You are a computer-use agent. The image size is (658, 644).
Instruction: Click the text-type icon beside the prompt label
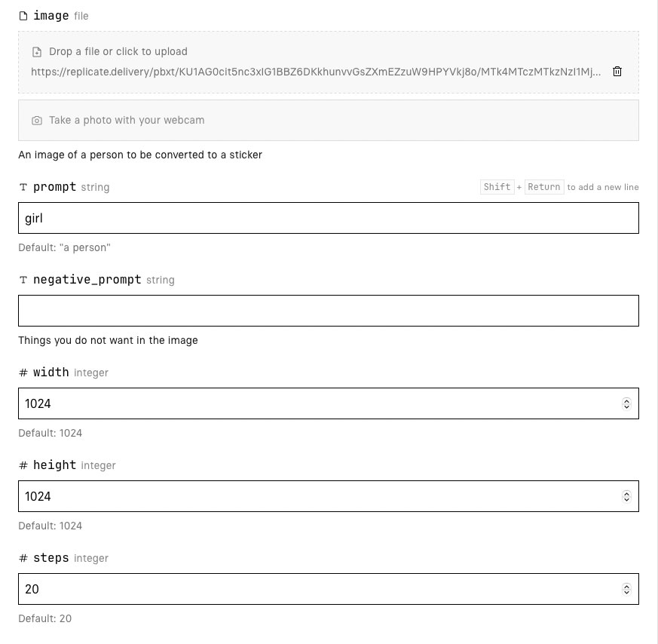23,187
